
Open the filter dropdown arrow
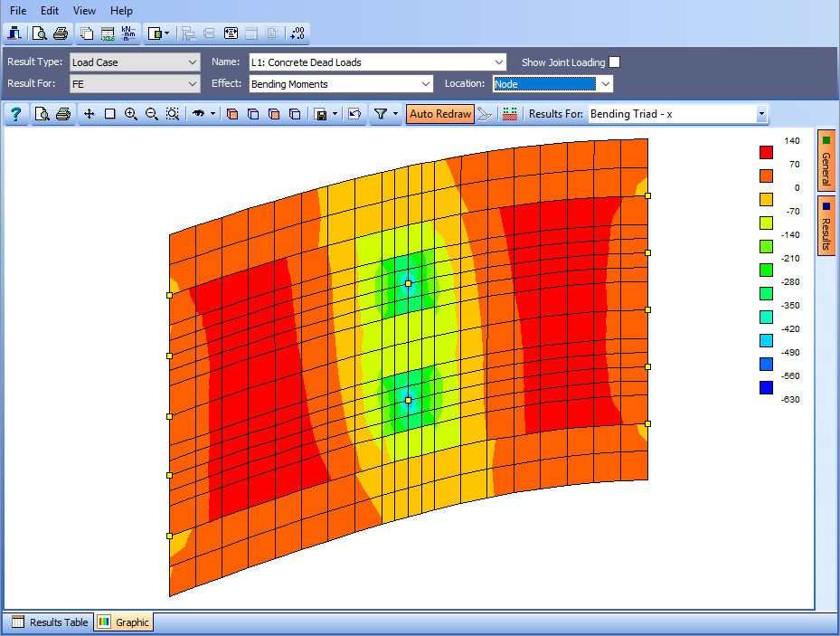395,114
